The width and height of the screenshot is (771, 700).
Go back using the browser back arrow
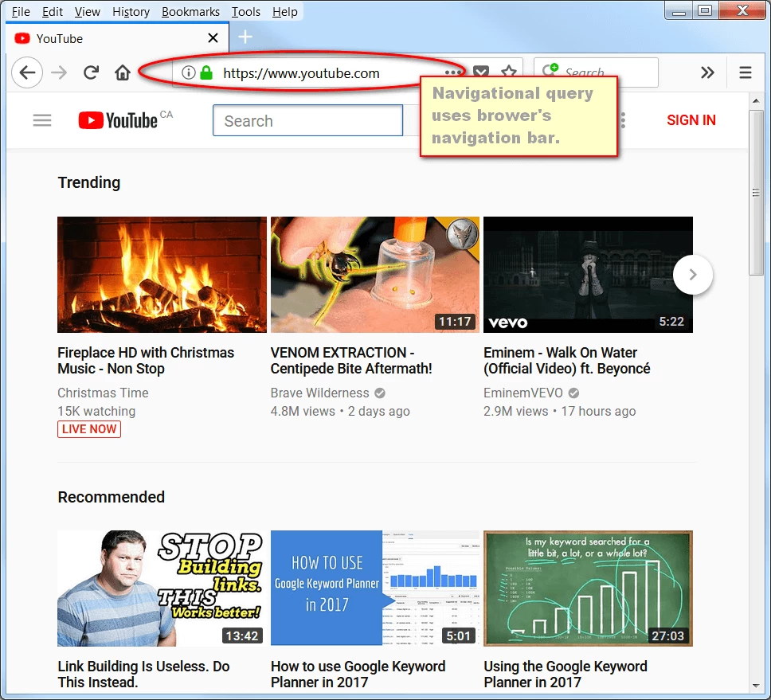point(27,72)
